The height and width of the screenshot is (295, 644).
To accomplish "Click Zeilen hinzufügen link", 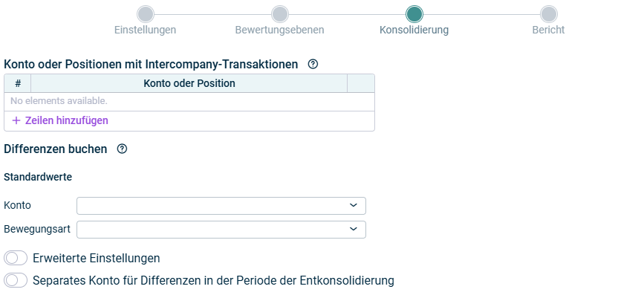I will (x=67, y=120).
